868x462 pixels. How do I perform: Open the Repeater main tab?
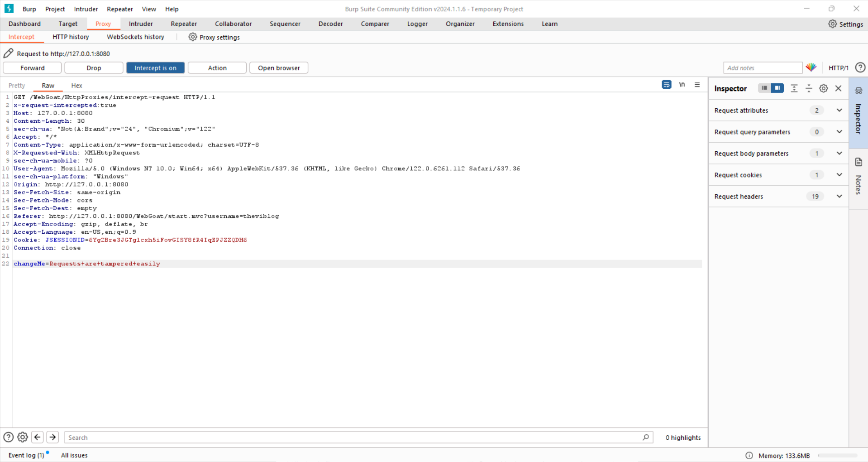tap(184, 24)
